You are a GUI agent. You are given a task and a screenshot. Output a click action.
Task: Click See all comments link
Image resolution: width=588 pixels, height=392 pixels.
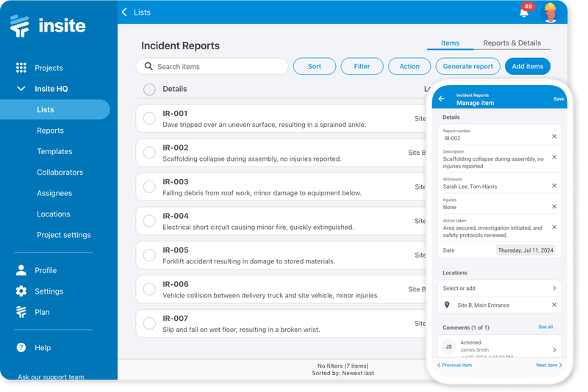(545, 327)
